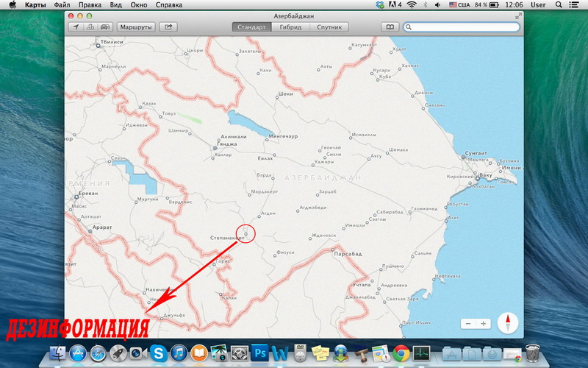
Task: Open the blue W app in the Dock
Action: 280,353
